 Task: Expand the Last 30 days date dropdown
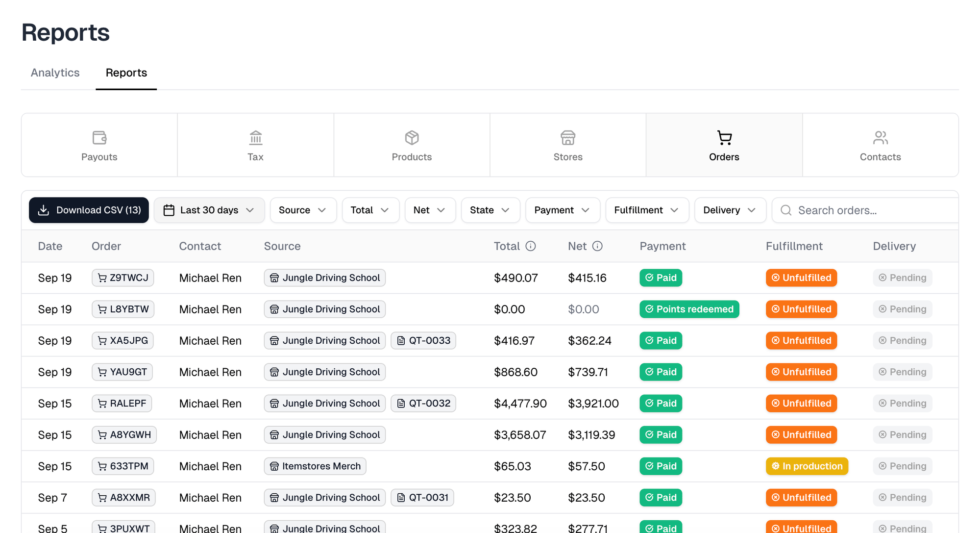pos(209,210)
